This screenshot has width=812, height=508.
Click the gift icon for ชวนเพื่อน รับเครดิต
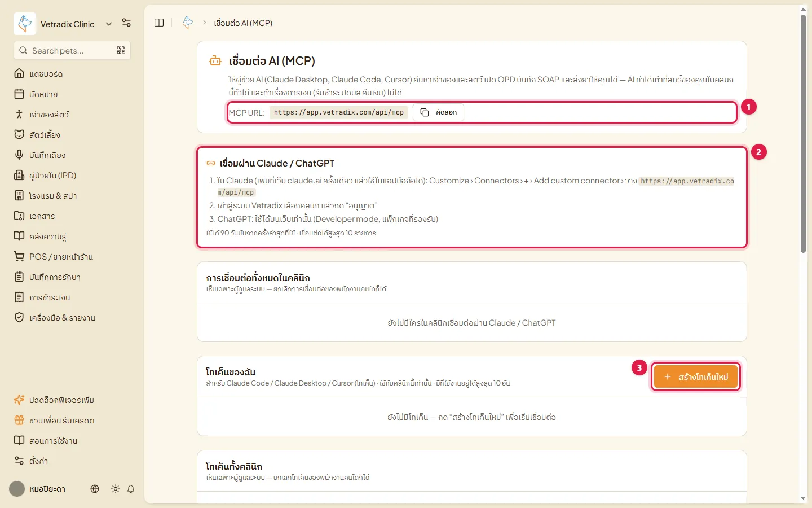click(19, 420)
